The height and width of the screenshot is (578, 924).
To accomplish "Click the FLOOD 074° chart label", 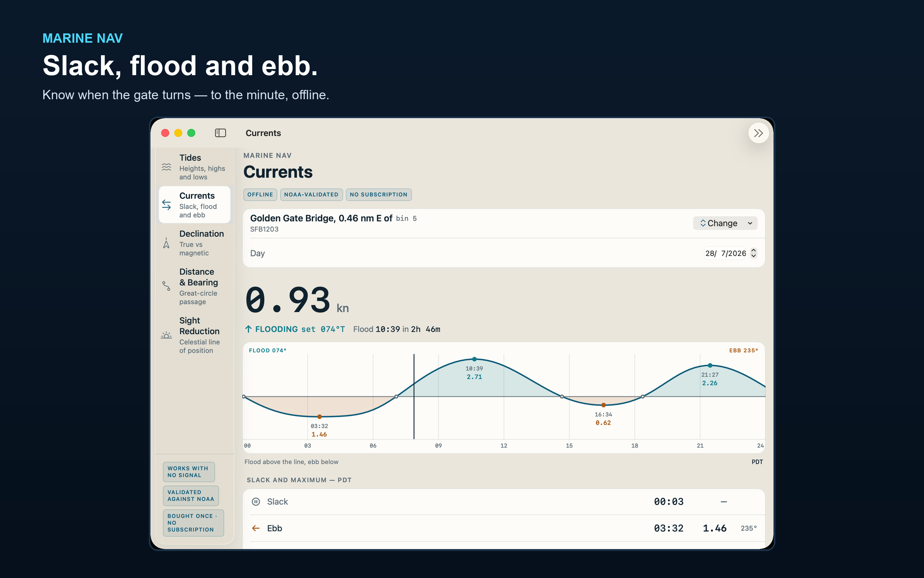I will (267, 351).
